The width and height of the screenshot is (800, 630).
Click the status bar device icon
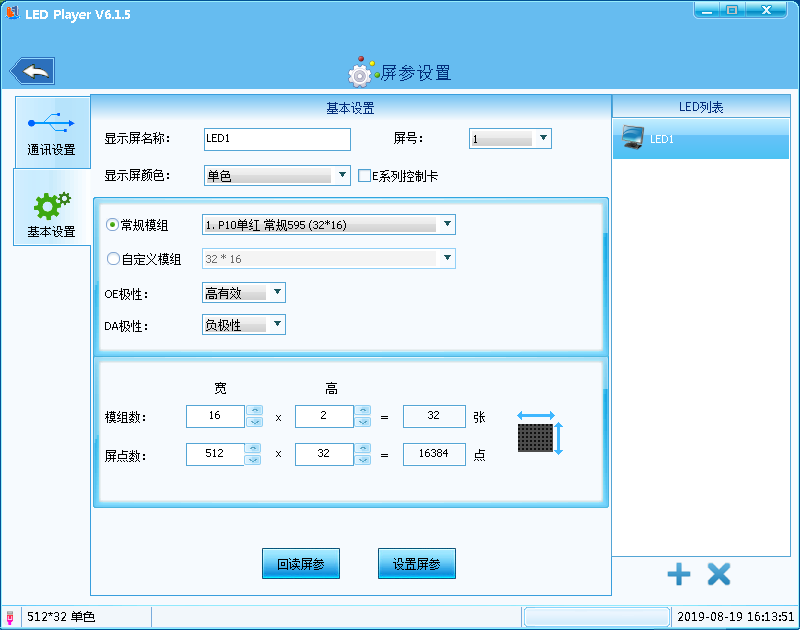pyautogui.click(x=10, y=617)
